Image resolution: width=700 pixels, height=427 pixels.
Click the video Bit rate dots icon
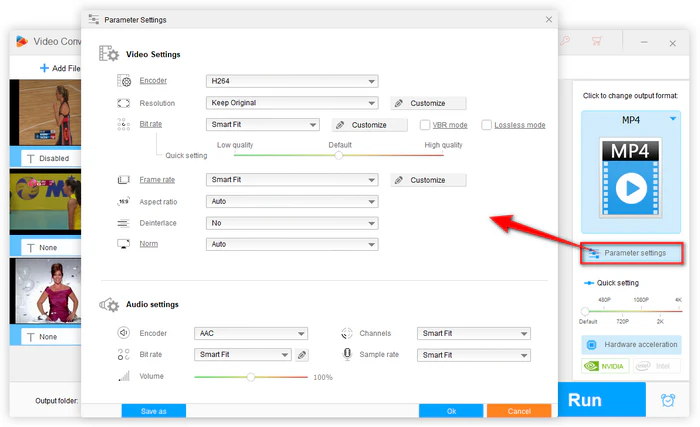pyautogui.click(x=123, y=124)
